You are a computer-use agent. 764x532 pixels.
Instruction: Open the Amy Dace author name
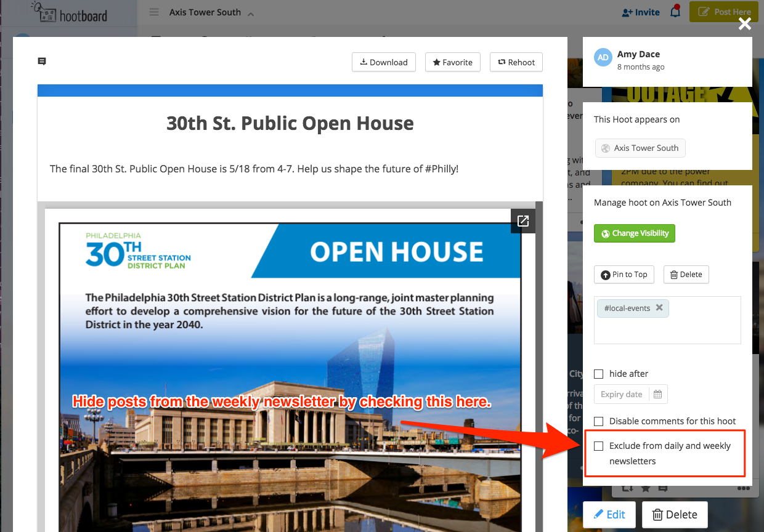638,54
